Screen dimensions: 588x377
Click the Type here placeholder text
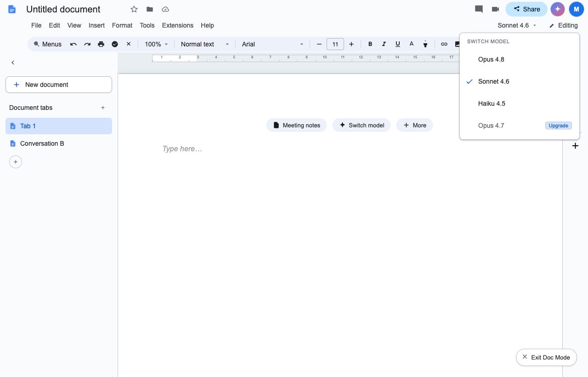tap(182, 149)
